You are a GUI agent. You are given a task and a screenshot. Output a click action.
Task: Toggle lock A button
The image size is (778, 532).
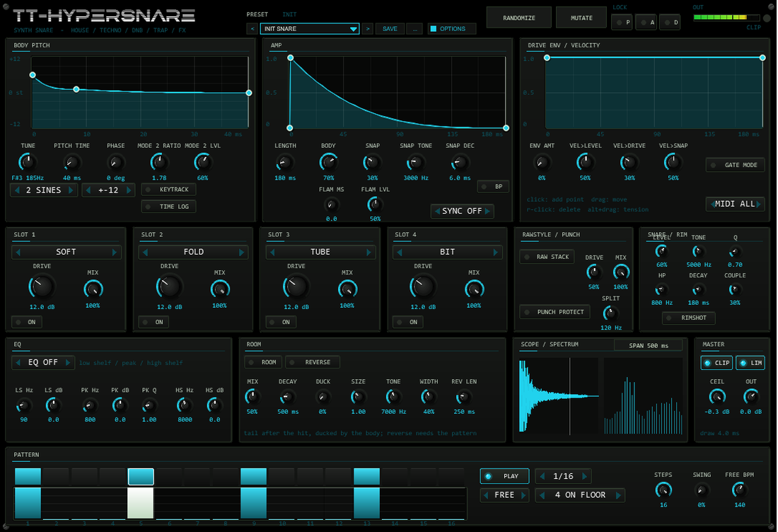(x=646, y=23)
